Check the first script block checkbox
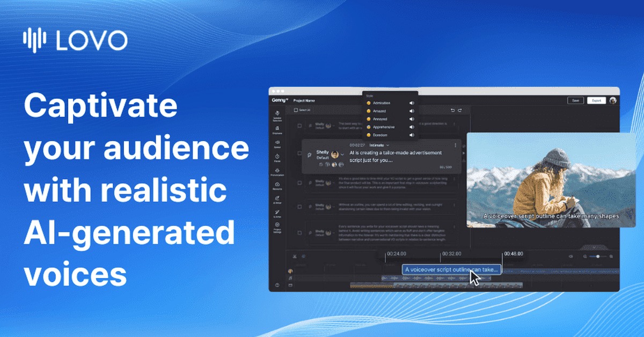The width and height of the screenshot is (644, 337). (x=299, y=126)
